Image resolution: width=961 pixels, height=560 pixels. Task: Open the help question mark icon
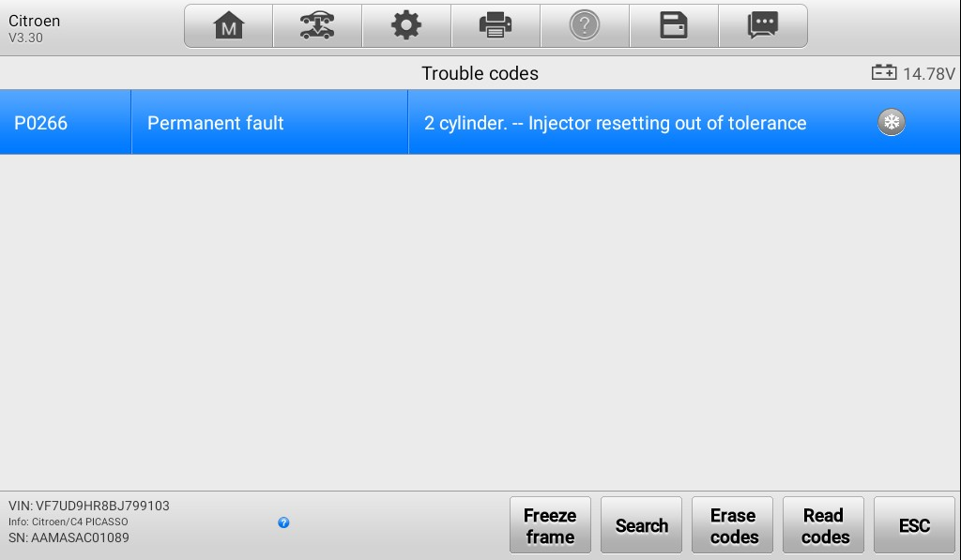click(x=585, y=25)
